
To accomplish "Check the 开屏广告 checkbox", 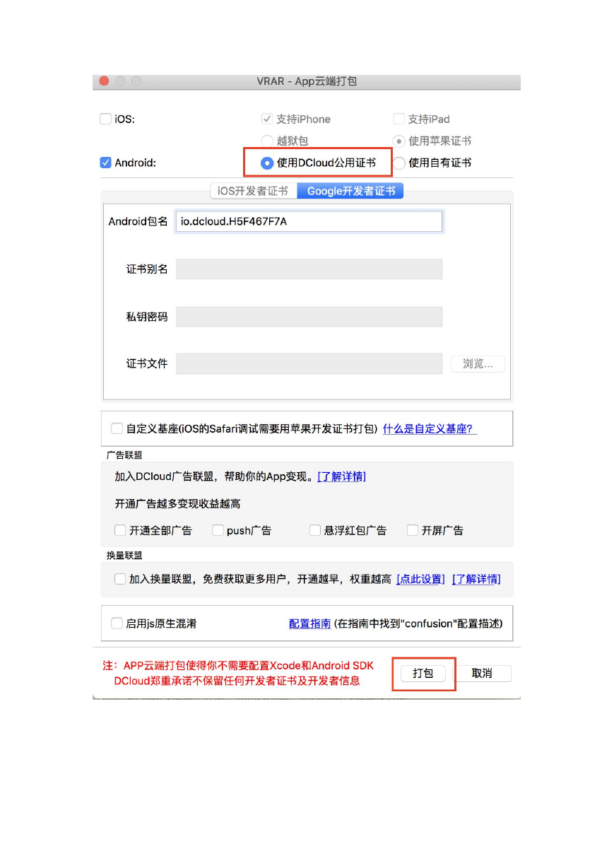I will tap(413, 530).
